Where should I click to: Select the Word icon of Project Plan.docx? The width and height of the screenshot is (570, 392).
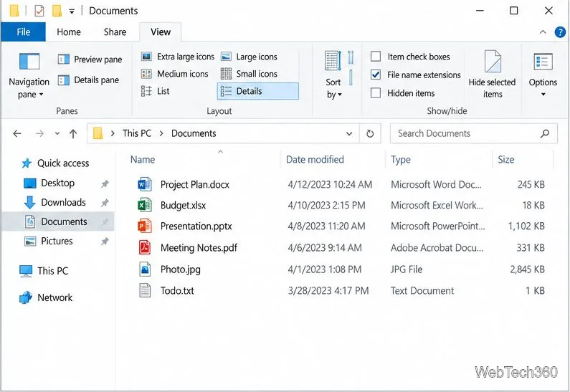tap(145, 185)
